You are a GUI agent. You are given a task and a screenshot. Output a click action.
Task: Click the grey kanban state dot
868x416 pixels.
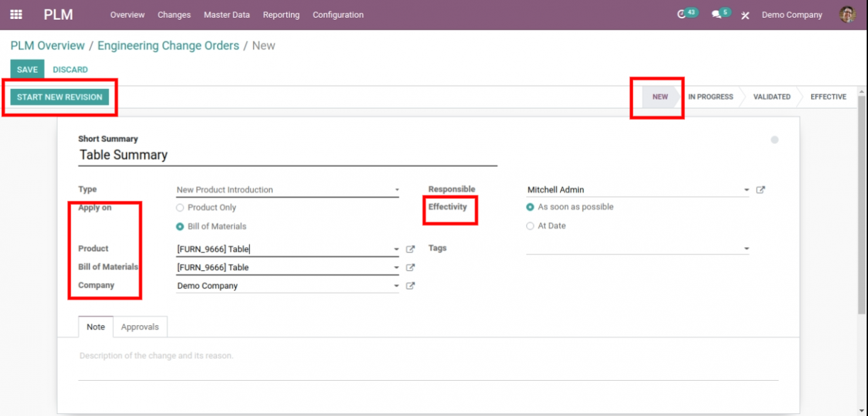(774, 140)
